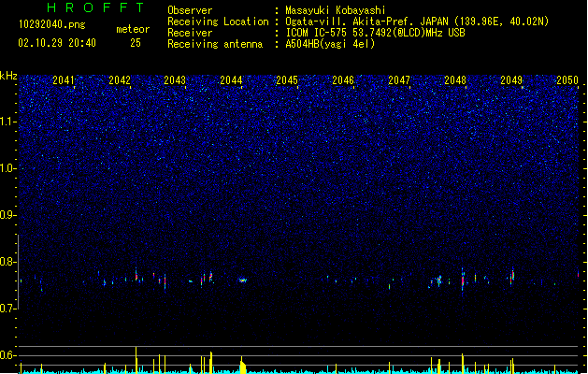Click the 2046 time marker

[343, 80]
